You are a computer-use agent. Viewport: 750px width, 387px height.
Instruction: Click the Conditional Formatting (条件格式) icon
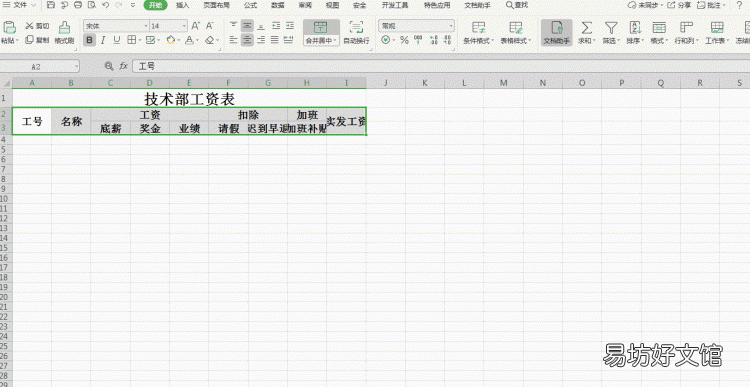click(x=478, y=27)
